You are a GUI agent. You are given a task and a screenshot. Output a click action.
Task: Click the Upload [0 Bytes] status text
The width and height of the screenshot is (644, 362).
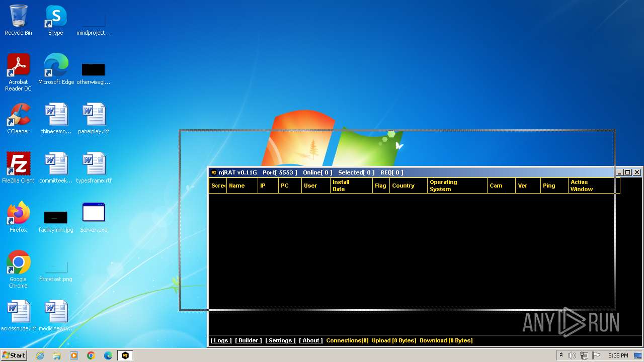[394, 340]
